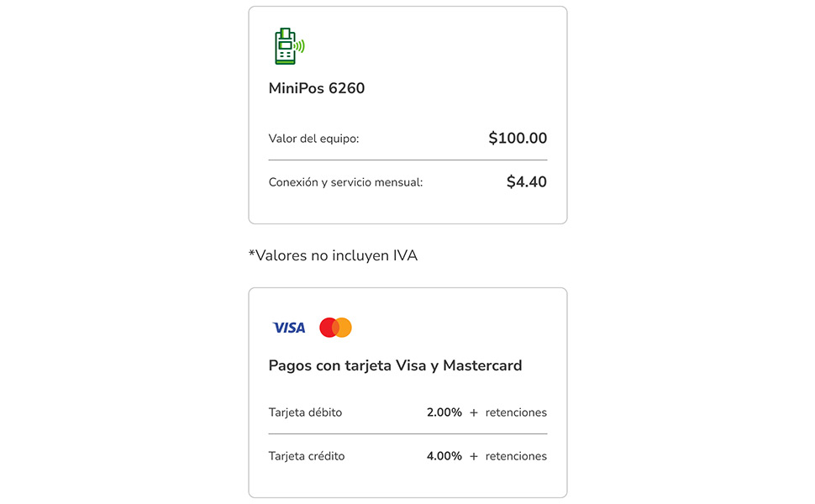Click the divider line under Tarjeta débito
815x504 pixels.
point(408,433)
